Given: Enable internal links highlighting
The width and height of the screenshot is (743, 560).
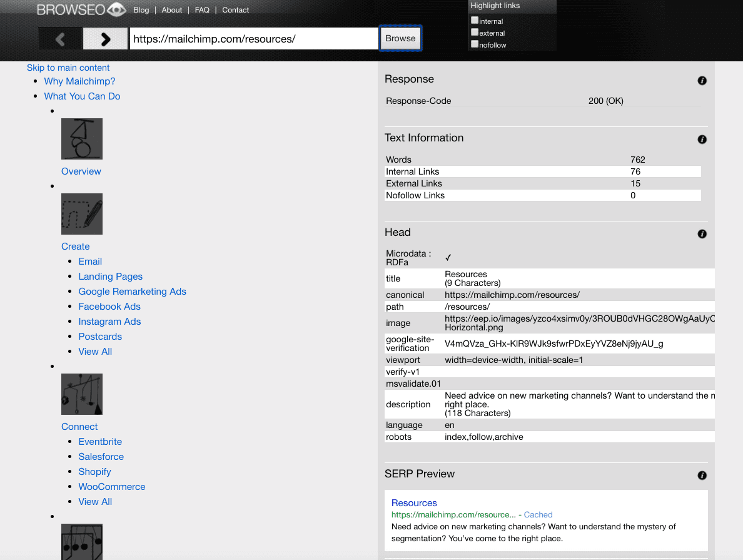Looking at the screenshot, I should pos(474,21).
